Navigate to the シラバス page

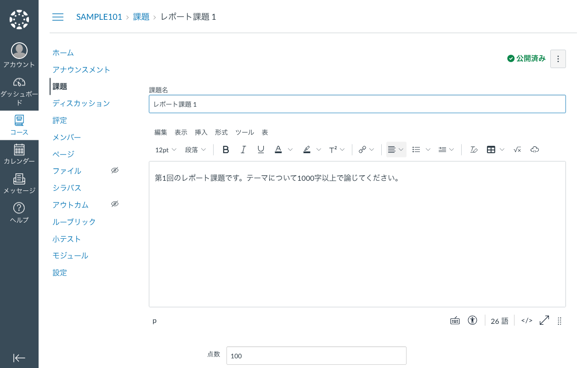pyautogui.click(x=67, y=188)
